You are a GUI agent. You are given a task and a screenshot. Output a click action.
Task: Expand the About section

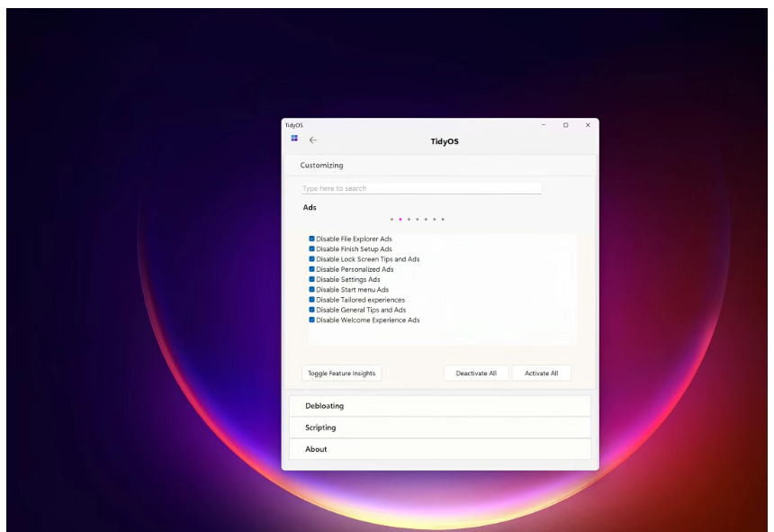pyautogui.click(x=440, y=449)
